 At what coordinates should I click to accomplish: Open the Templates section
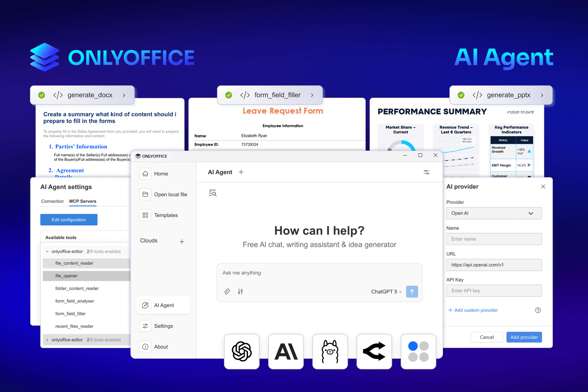[x=166, y=215]
